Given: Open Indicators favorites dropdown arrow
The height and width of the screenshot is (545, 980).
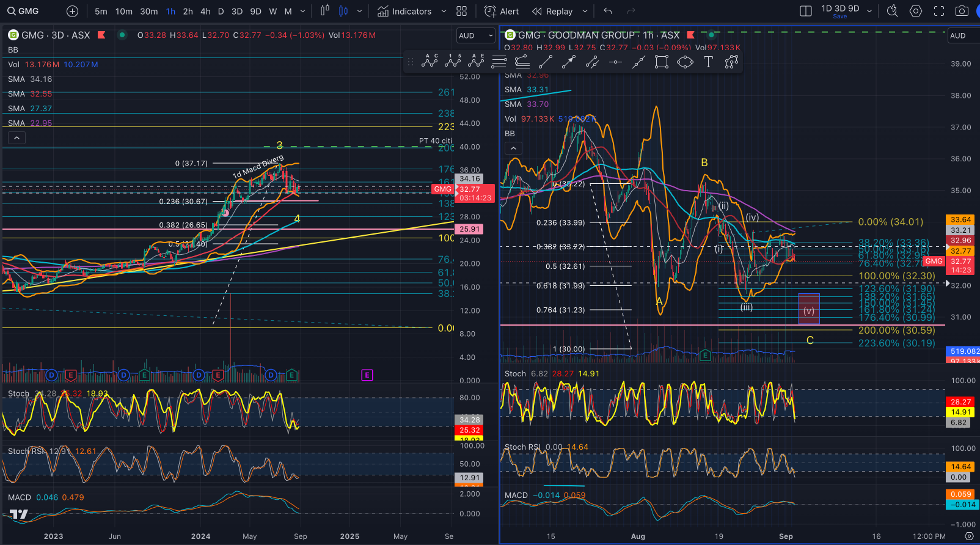Looking at the screenshot, I should 444,11.
